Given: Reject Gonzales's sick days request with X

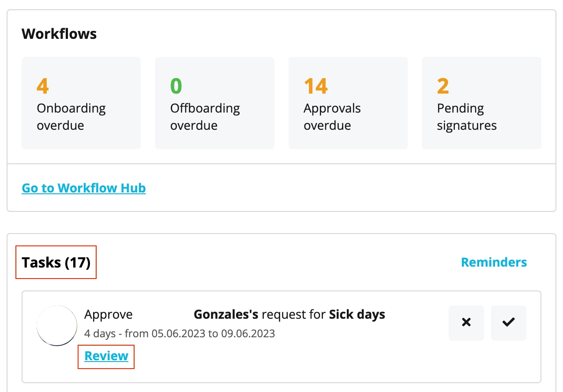Looking at the screenshot, I should point(466,323).
